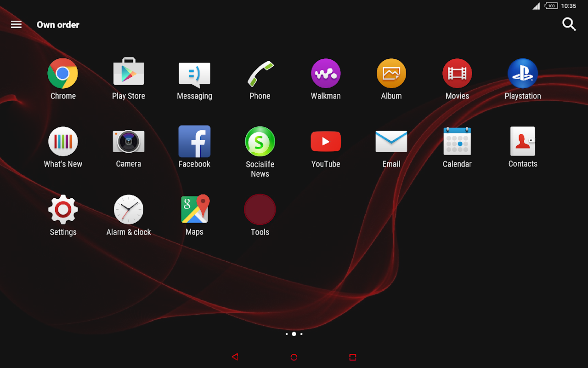588x368 pixels.
Task: Tap the Home navigation button
Action: click(x=294, y=357)
